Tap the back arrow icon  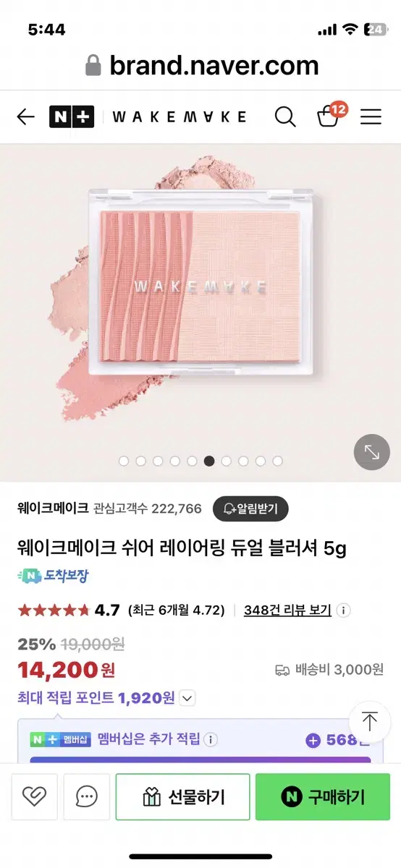click(x=25, y=116)
